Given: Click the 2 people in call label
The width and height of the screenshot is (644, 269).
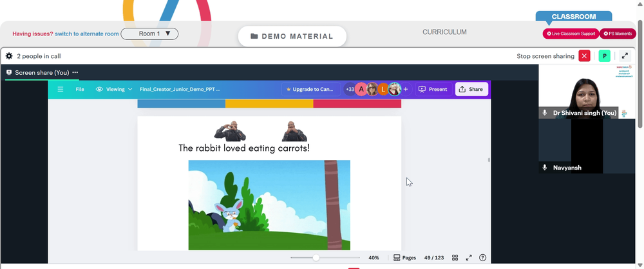Looking at the screenshot, I should 39,56.
